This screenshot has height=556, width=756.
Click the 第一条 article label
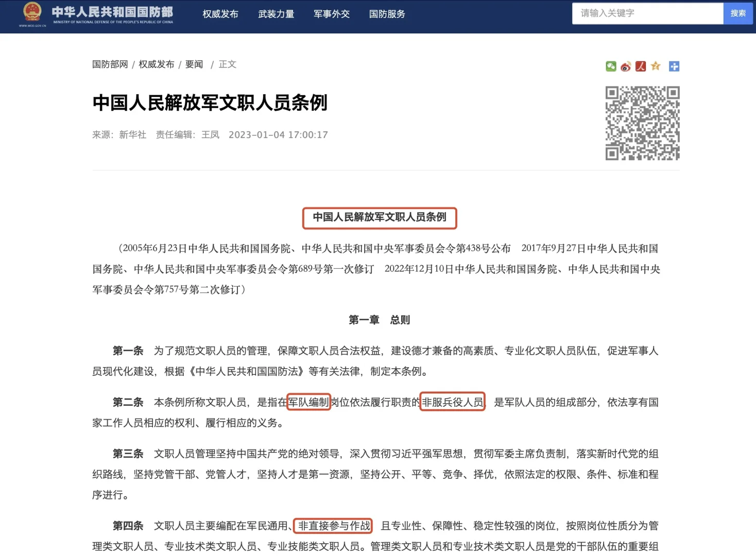tap(128, 351)
